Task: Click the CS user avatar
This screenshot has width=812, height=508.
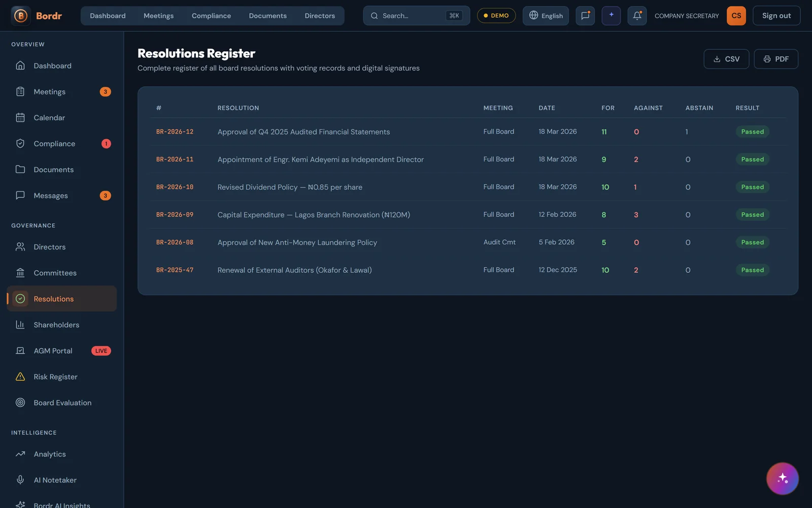Action: [x=736, y=16]
